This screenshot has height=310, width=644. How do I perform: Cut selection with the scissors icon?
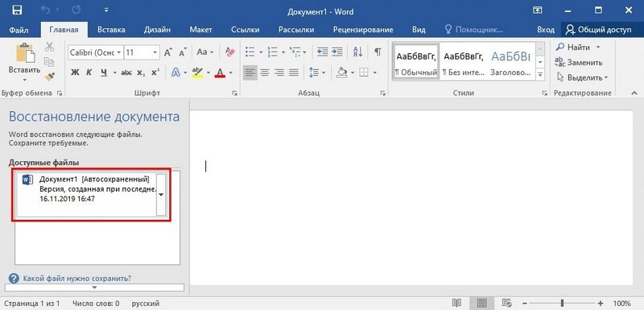[50, 47]
